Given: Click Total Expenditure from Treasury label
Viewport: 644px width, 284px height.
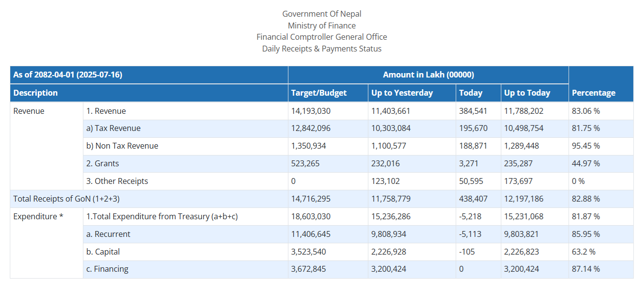Looking at the screenshot, I should (x=162, y=217).
